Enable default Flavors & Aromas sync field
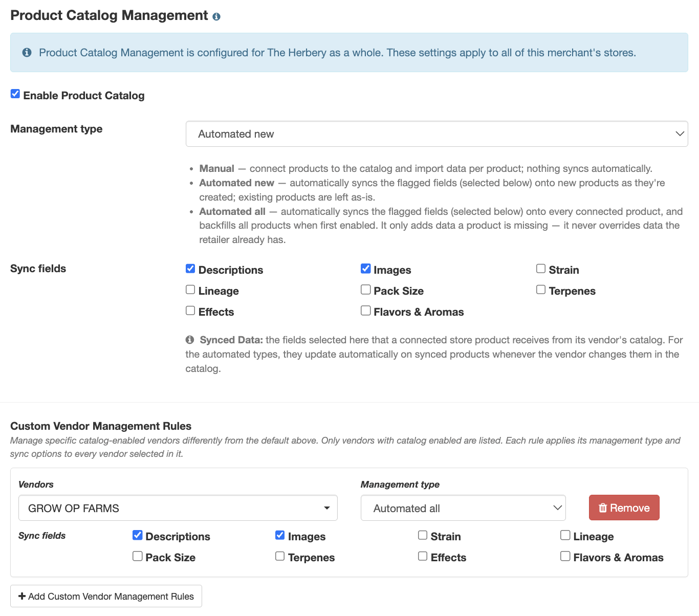The image size is (699, 616). pyautogui.click(x=365, y=311)
